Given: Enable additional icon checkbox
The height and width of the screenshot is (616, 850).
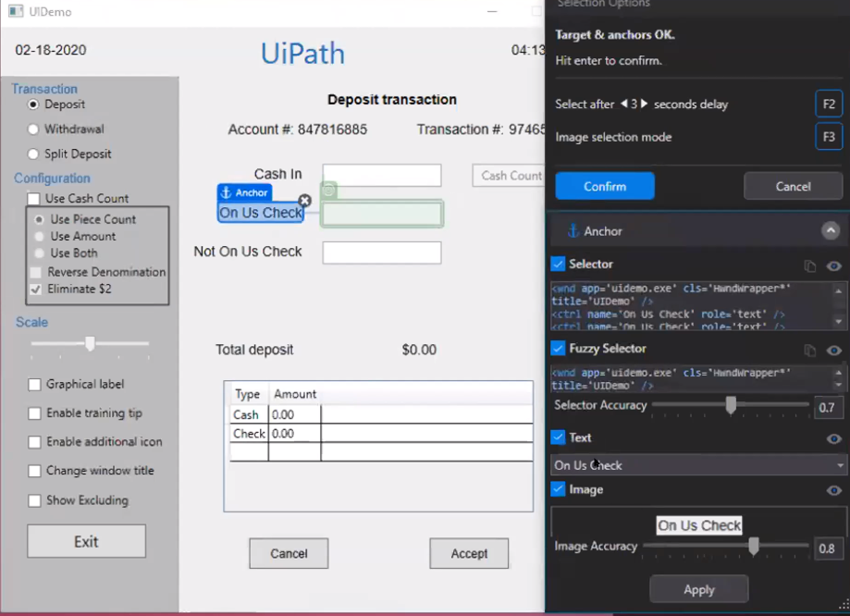Looking at the screenshot, I should [34, 442].
